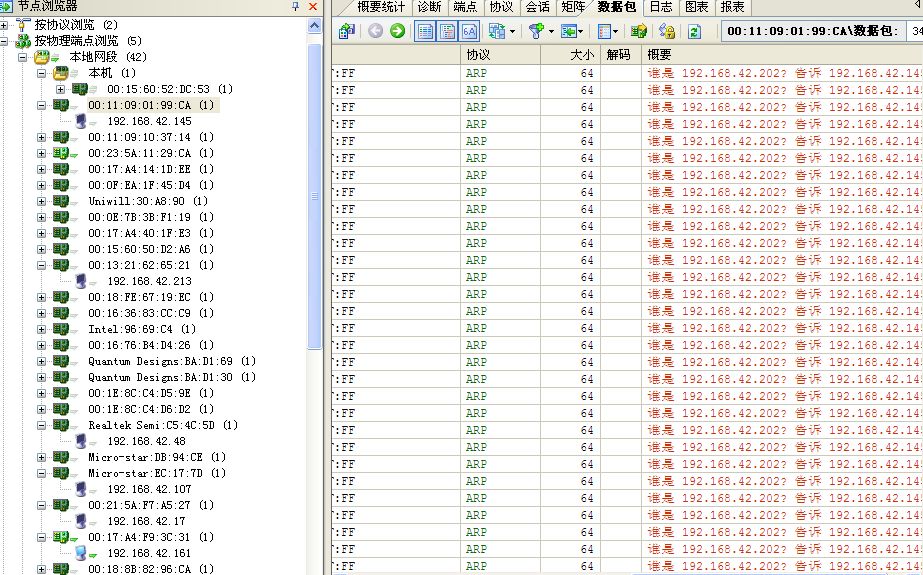923x575 pixels.
Task: Switch to the 概要统计 tab
Action: pyautogui.click(x=381, y=7)
